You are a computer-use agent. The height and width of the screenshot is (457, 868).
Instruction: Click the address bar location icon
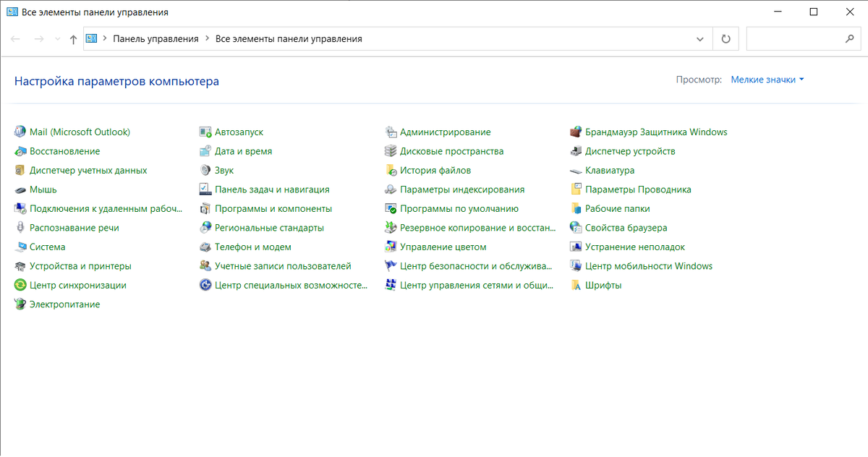tap(92, 39)
